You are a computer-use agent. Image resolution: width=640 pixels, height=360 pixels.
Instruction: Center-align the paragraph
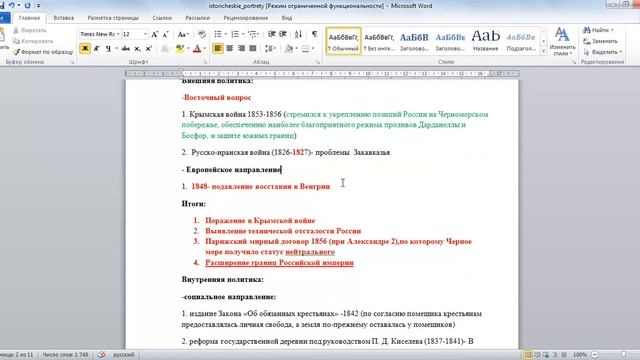[x=229, y=49]
